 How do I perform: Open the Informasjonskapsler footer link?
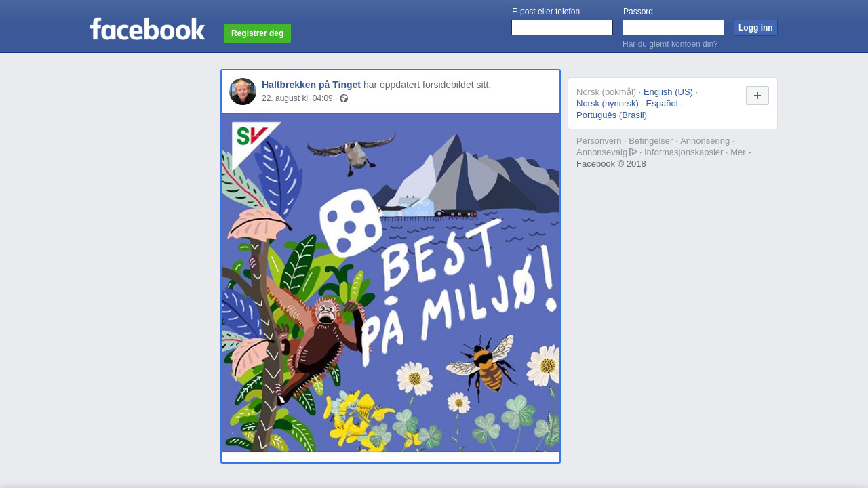point(684,152)
